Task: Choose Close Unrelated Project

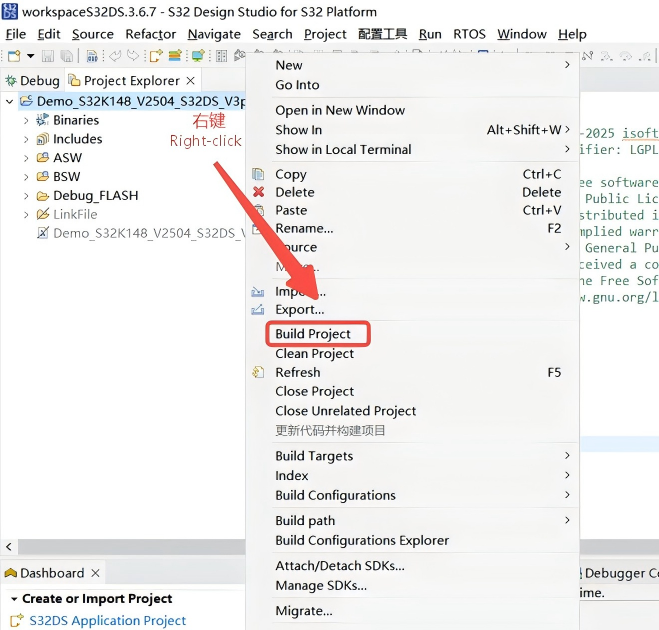Action: click(x=345, y=411)
